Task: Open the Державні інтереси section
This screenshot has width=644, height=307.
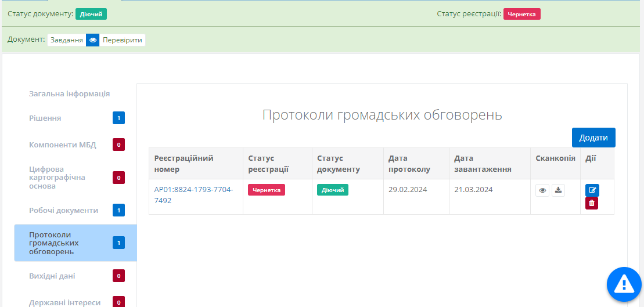Action: click(x=65, y=302)
